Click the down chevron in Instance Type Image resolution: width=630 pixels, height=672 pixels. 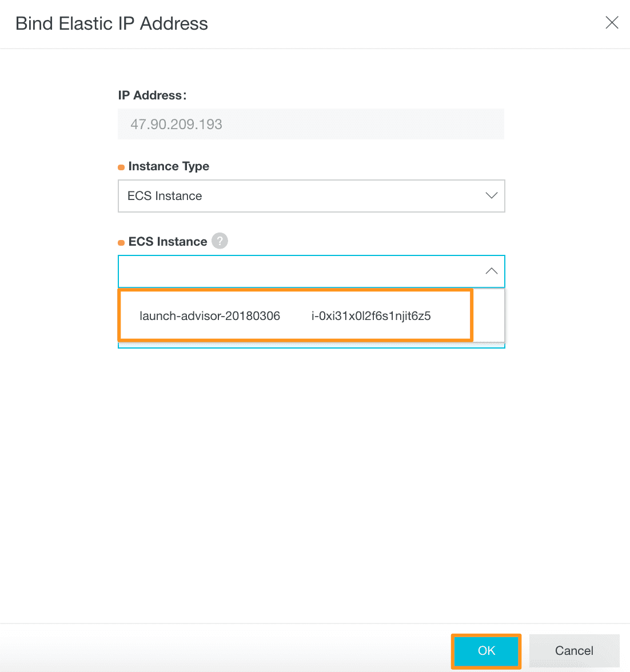tap(491, 195)
